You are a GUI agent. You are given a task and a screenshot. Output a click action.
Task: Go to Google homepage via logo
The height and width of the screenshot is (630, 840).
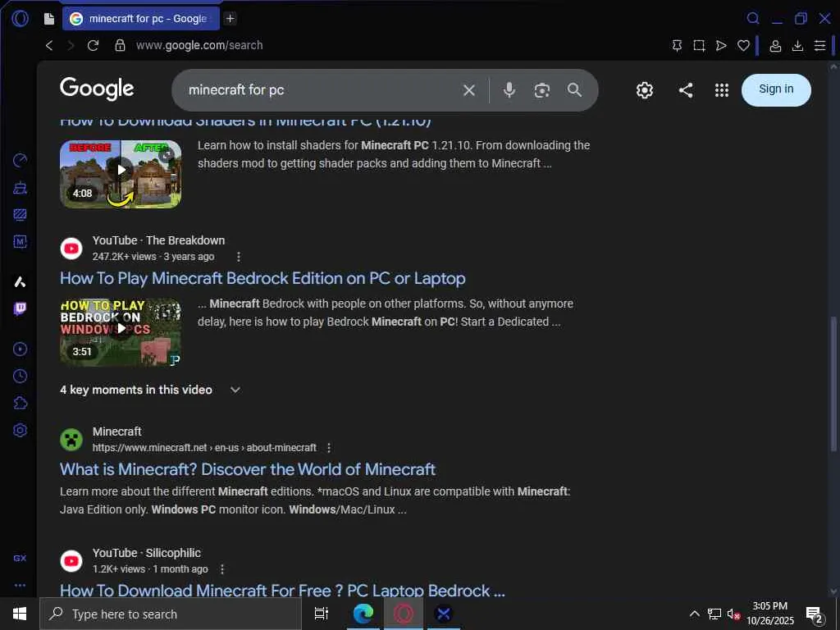tap(97, 89)
